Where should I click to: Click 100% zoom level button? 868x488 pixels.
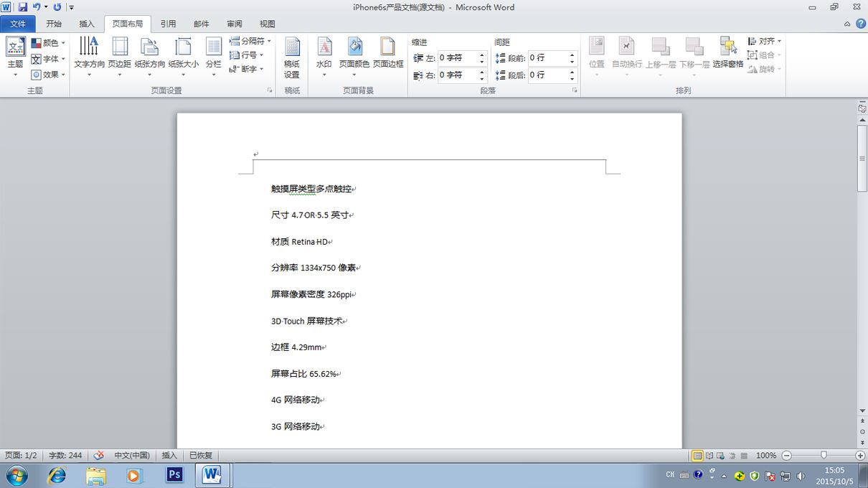pos(766,456)
